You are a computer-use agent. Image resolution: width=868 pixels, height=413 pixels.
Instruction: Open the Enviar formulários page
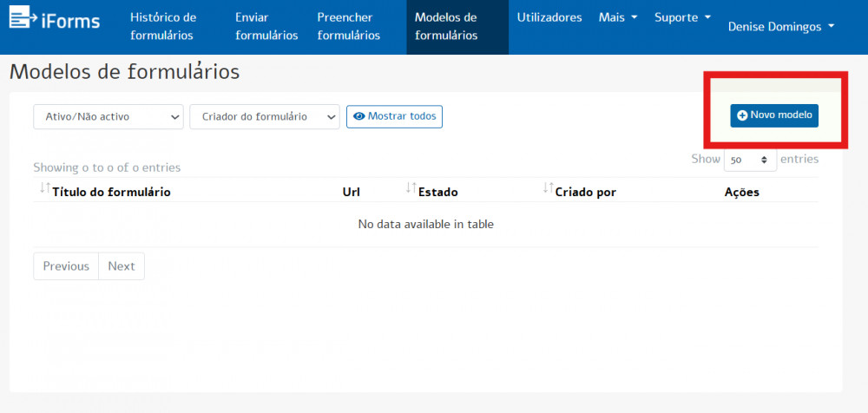266,27
